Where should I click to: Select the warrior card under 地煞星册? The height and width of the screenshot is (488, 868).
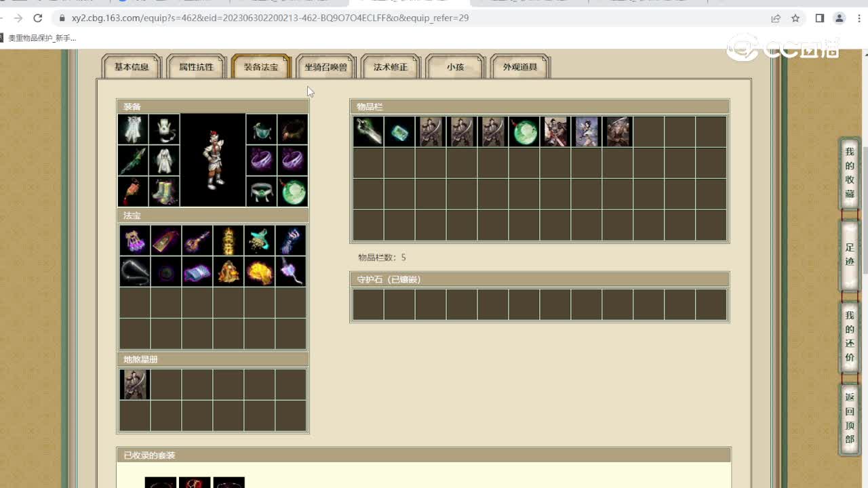point(135,384)
